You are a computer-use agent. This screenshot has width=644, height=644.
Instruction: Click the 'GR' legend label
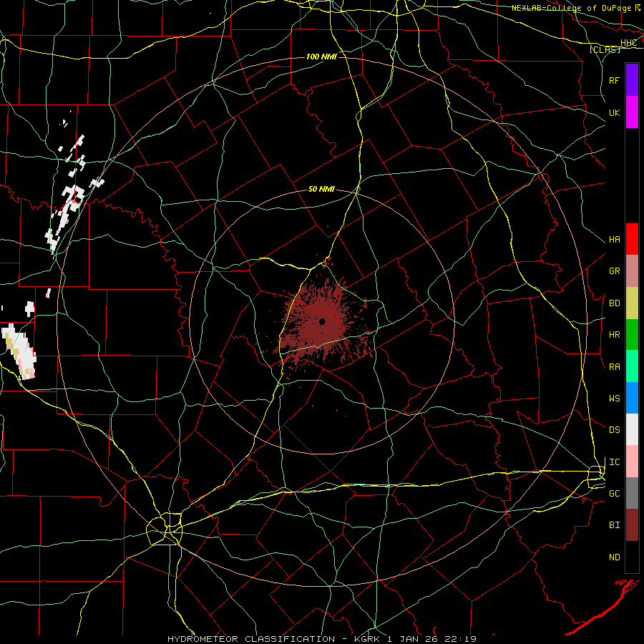pos(614,270)
